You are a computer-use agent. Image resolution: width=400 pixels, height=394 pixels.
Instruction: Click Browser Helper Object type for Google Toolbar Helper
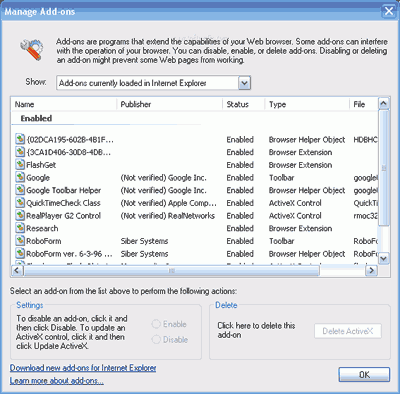(307, 190)
